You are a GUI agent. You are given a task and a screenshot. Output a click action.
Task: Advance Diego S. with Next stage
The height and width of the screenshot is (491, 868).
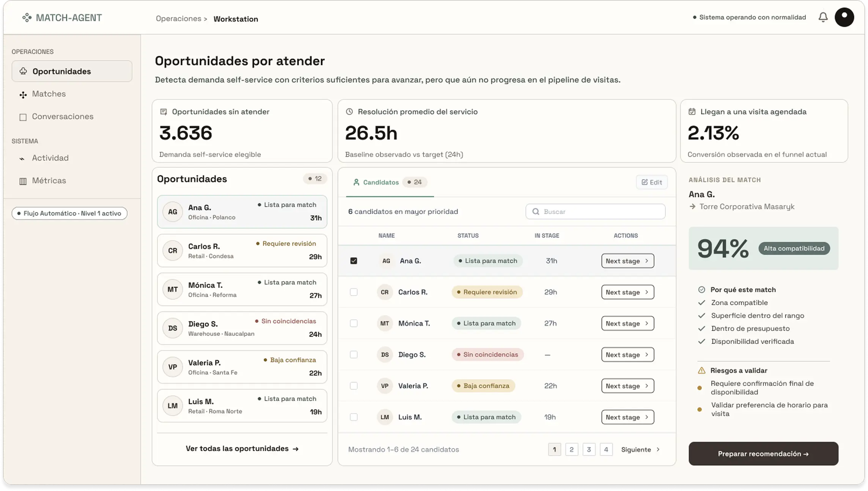(x=627, y=354)
